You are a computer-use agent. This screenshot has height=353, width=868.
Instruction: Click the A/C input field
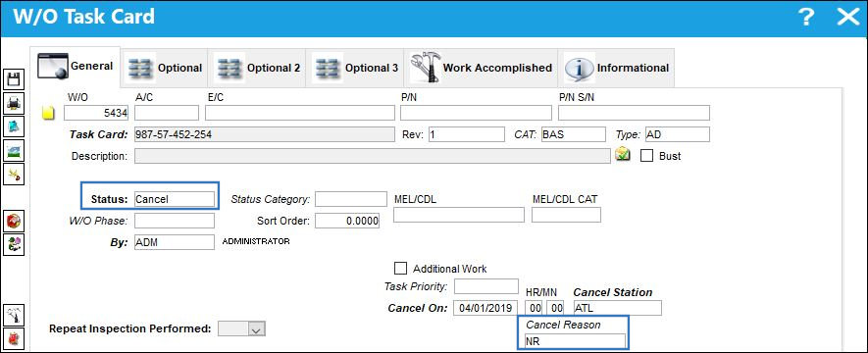(167, 113)
